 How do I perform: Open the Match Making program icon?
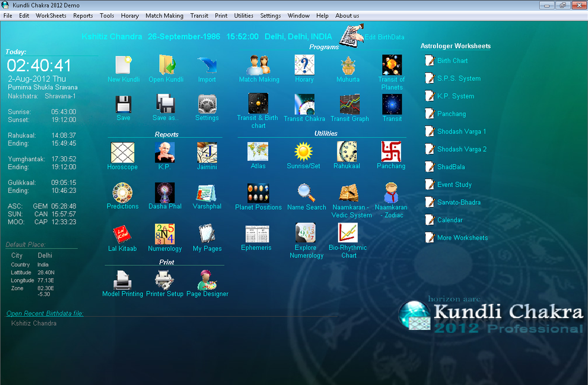(x=259, y=65)
